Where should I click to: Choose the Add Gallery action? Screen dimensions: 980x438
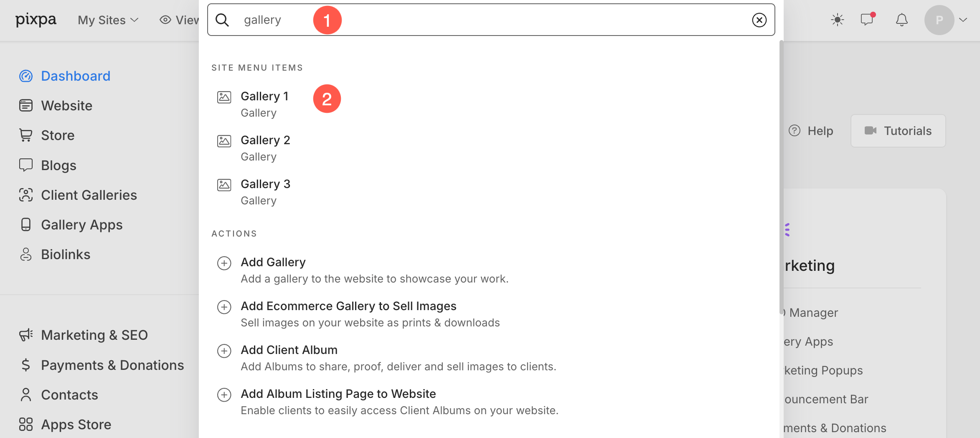click(273, 262)
